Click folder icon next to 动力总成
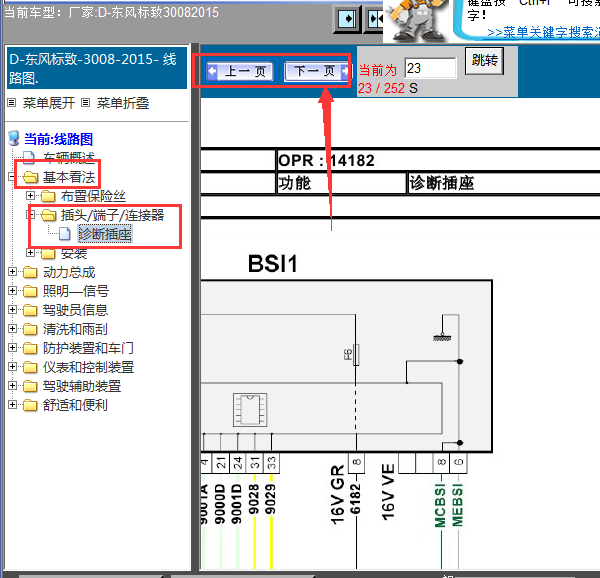The image size is (600, 578). pyautogui.click(x=30, y=272)
